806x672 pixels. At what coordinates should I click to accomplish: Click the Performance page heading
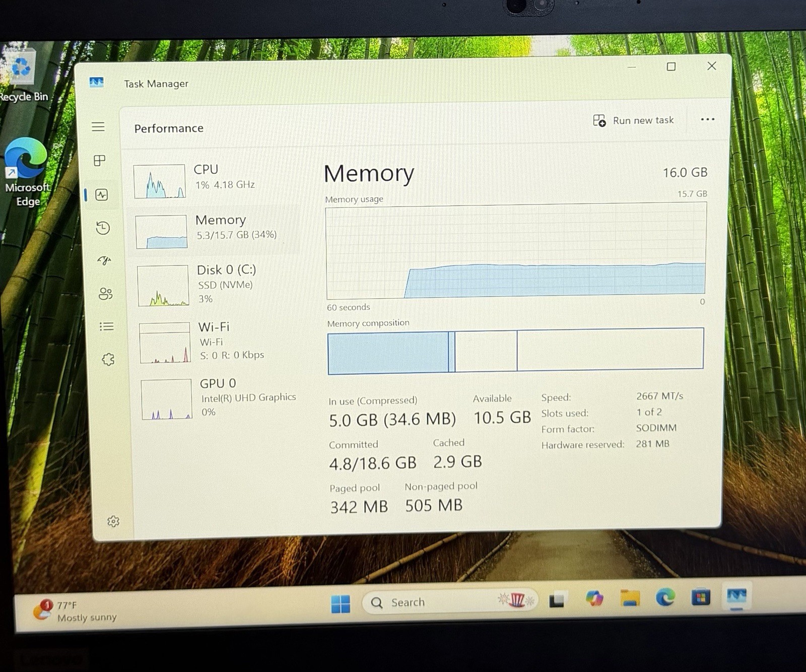[x=169, y=128]
